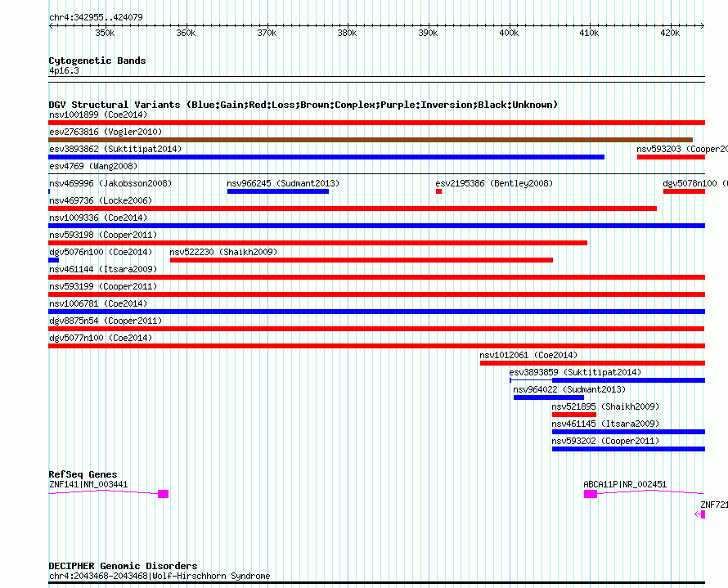Click the esv3893862 (Suktitipat2014) blue gain bar

pyautogui.click(x=326, y=157)
